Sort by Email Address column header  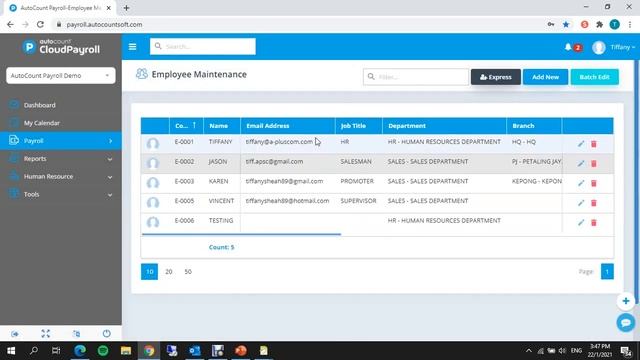click(288, 126)
